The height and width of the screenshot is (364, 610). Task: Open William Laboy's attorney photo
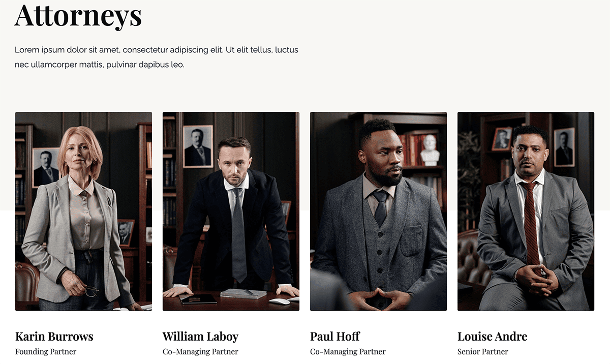coord(231,211)
